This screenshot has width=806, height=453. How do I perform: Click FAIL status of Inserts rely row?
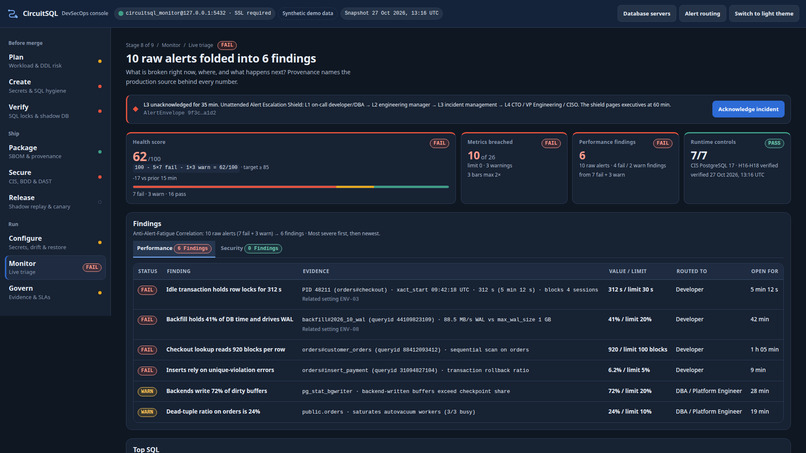[x=147, y=370]
